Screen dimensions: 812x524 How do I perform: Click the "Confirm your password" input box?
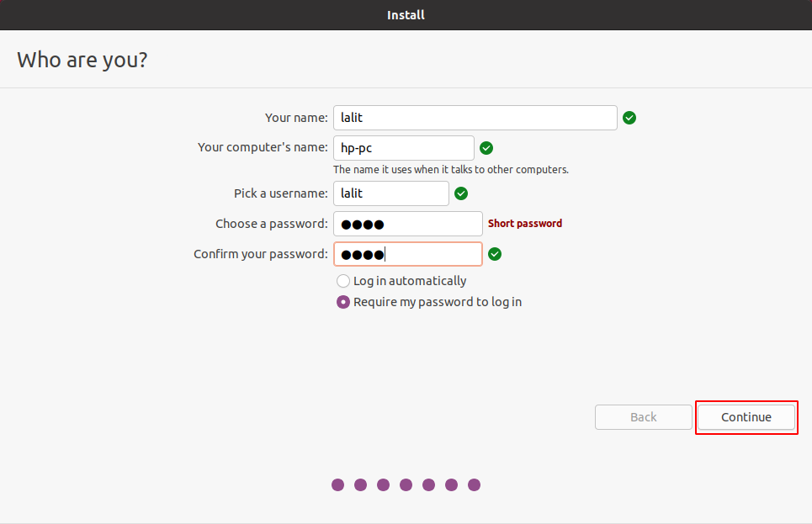pyautogui.click(x=407, y=254)
